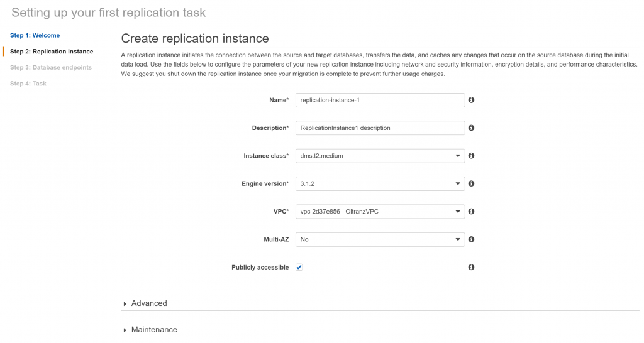Screen dimensions: 644x343
Task: Click the info icon beside Name field
Action: pyautogui.click(x=471, y=100)
